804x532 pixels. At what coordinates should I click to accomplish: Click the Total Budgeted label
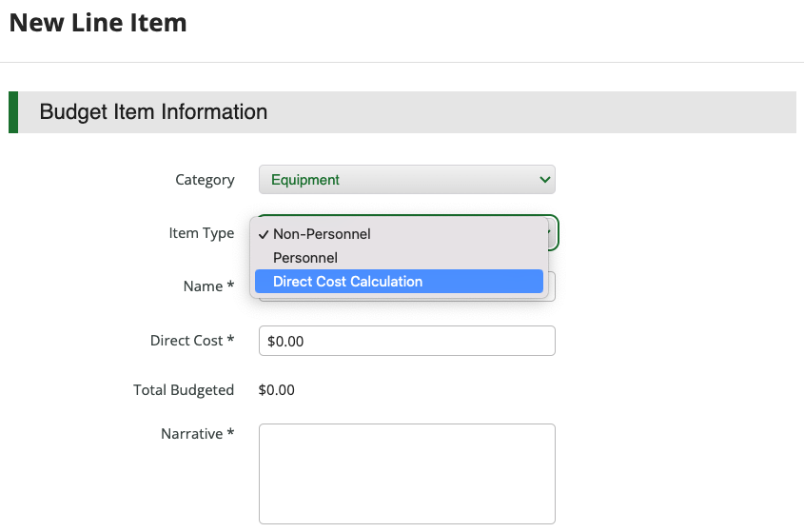(184, 389)
